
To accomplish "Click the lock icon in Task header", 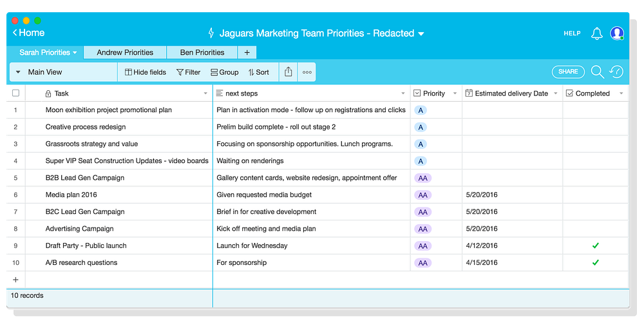I will click(x=48, y=93).
